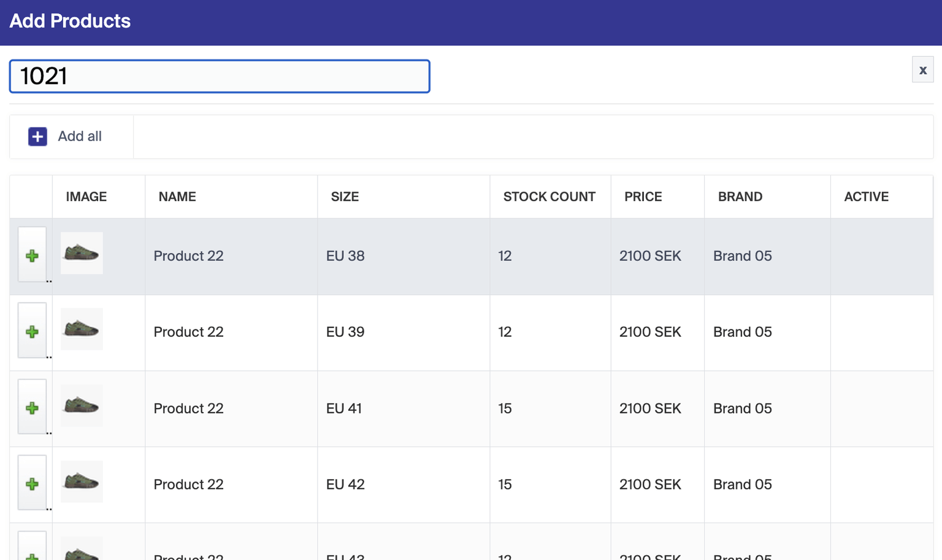Click the ACTIVE column header
The image size is (942, 560).
[866, 197]
